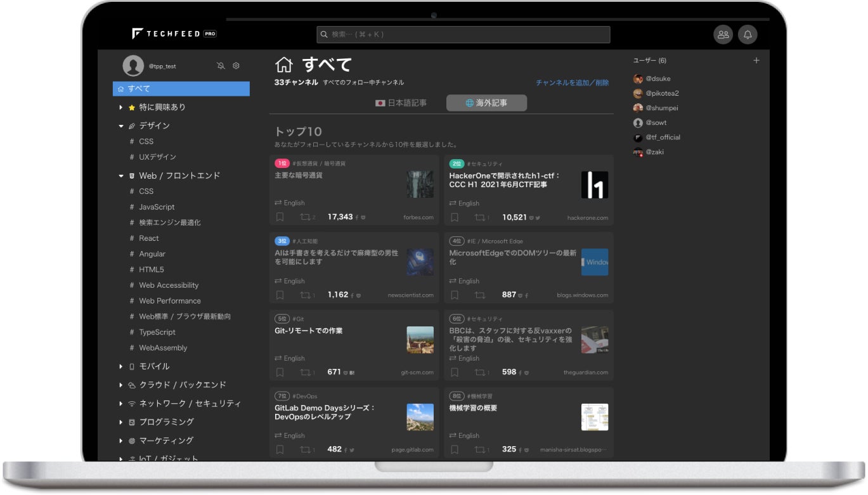Expand the モバイル category
This screenshot has width=868, height=495.
pyautogui.click(x=120, y=366)
